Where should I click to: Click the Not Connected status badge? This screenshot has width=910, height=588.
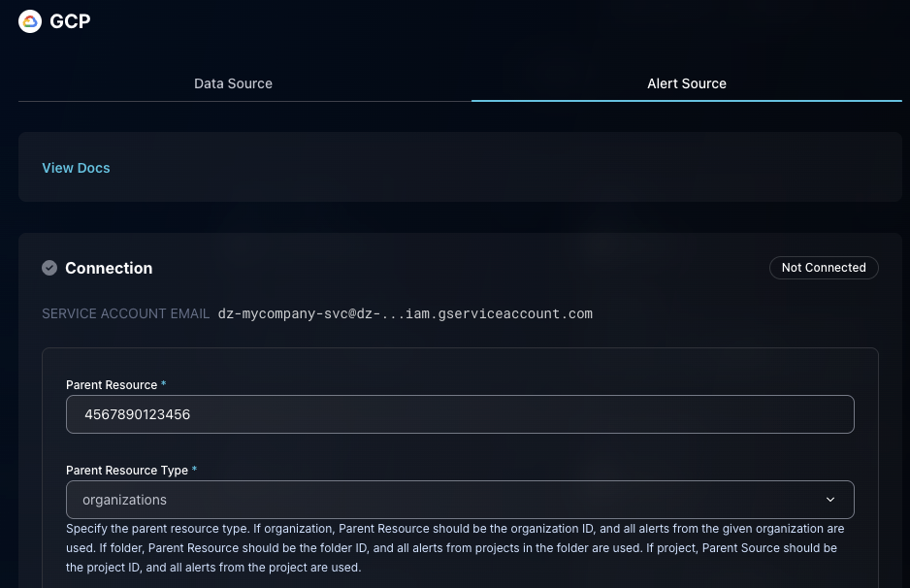(x=823, y=268)
